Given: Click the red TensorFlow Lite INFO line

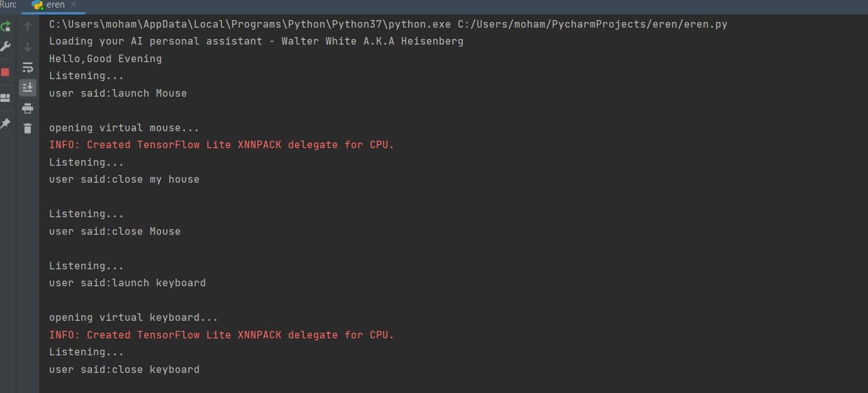Looking at the screenshot, I should [x=221, y=144].
